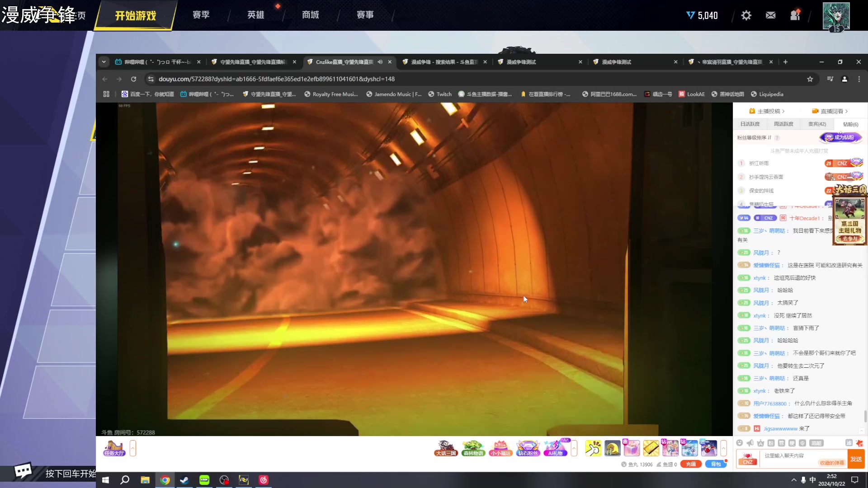Open 赛季 tab in game menu
The height and width of the screenshot is (488, 868).
pos(201,15)
